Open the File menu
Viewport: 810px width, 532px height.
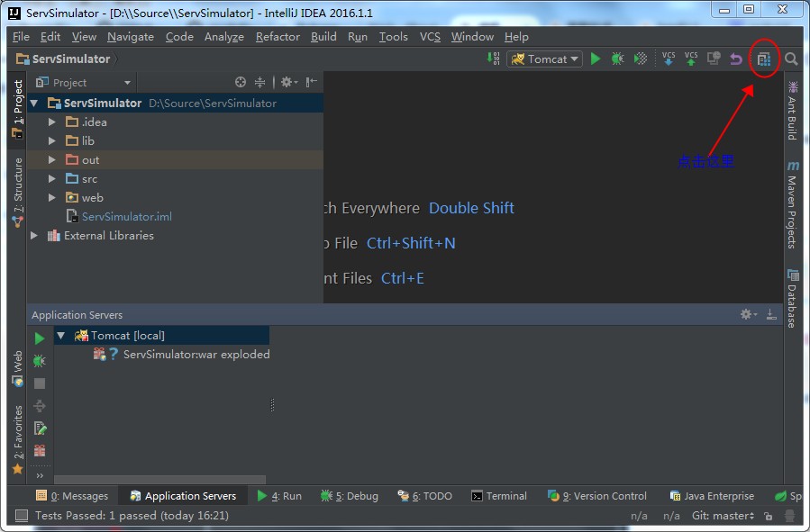(21, 37)
